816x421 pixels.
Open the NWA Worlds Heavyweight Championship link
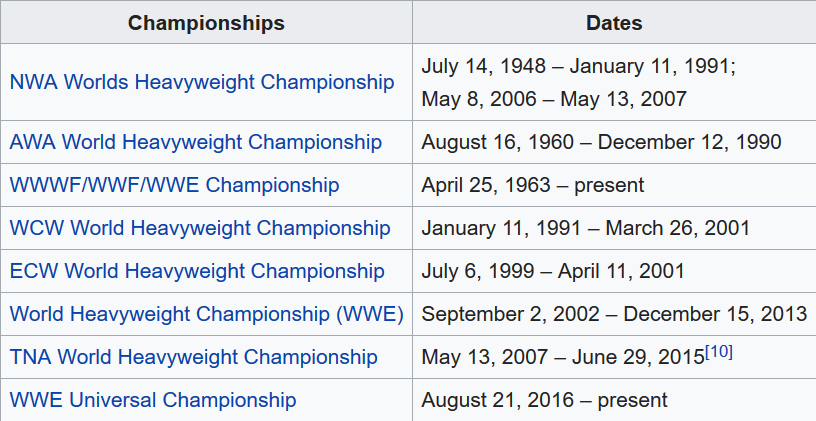pos(201,82)
